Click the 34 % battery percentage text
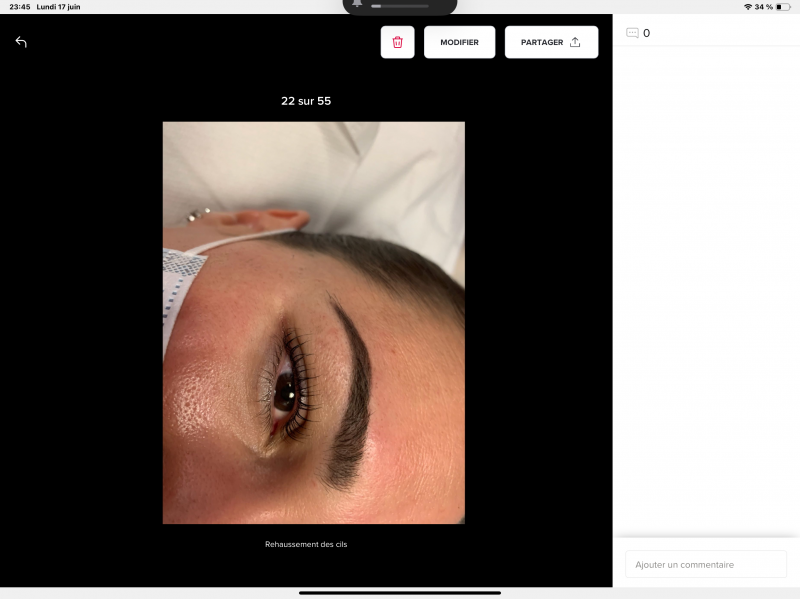The width and height of the screenshot is (800, 599). click(763, 6)
